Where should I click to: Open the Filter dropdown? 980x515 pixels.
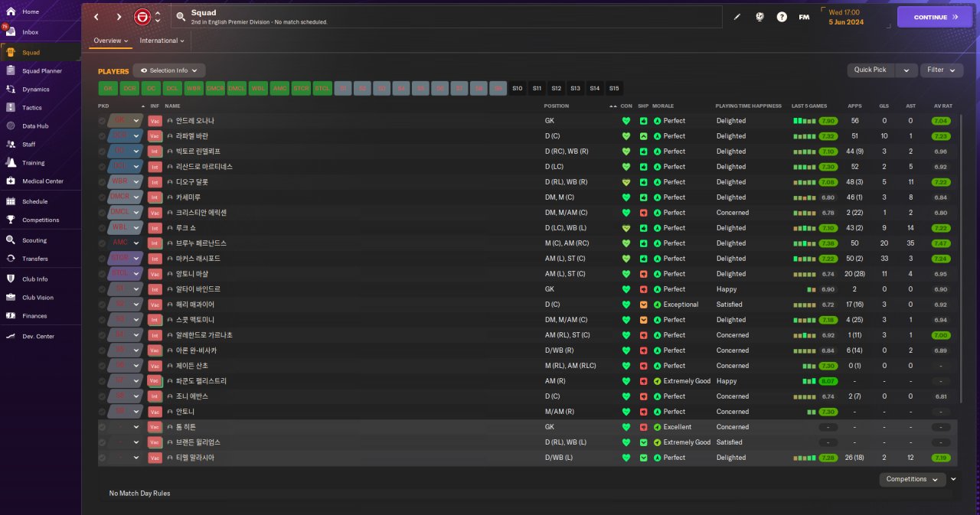pyautogui.click(x=941, y=70)
